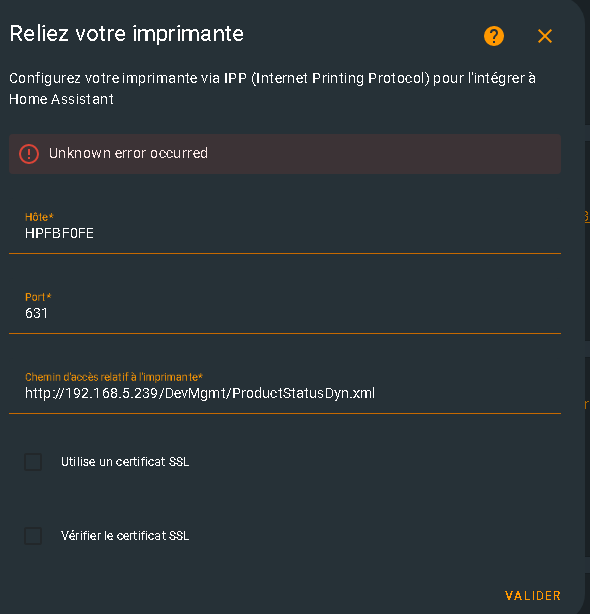Click the orange "Hôte*" field label
The image size is (590, 614).
[39, 217]
